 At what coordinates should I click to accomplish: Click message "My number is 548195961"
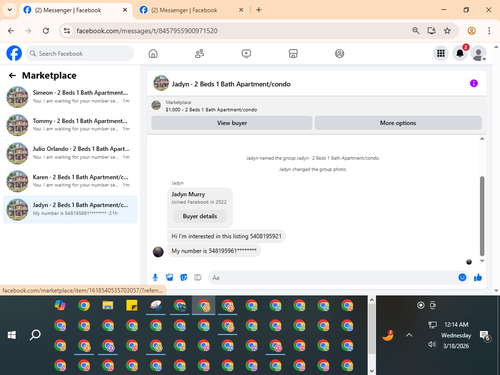point(214,251)
